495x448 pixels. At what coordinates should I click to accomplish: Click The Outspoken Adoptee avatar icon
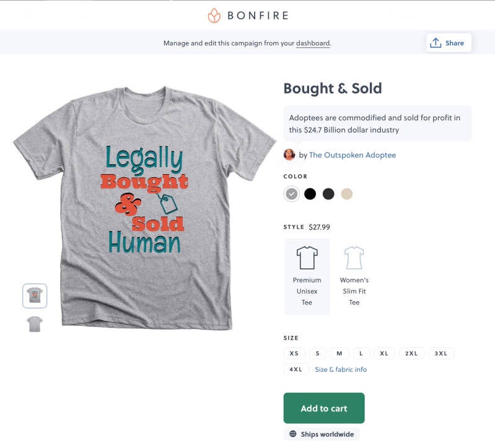point(289,155)
